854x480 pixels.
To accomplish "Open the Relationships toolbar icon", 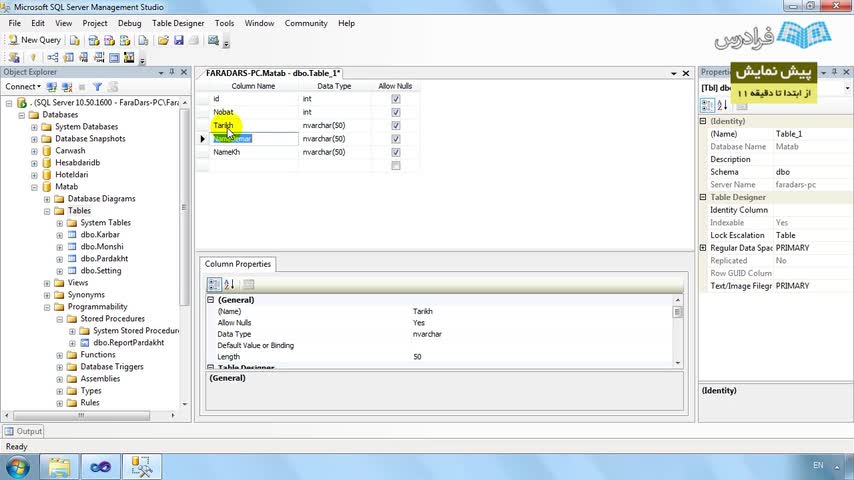I will coord(53,58).
